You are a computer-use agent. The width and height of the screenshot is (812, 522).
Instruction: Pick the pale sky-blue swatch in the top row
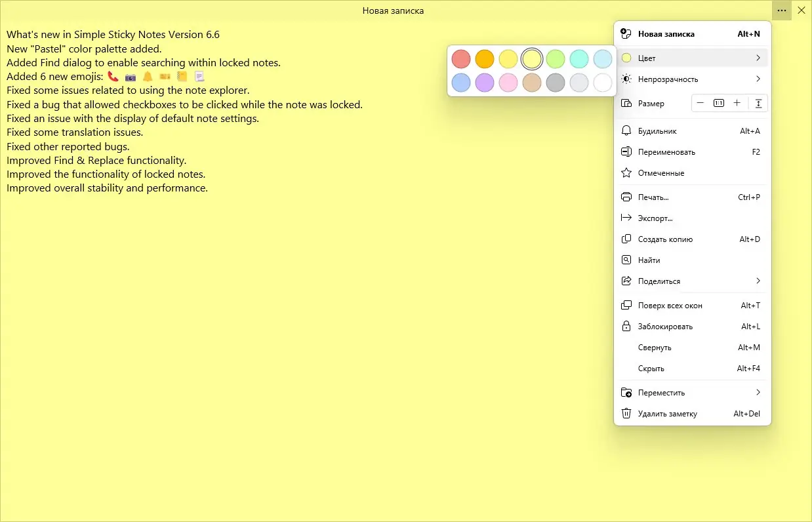click(603, 59)
